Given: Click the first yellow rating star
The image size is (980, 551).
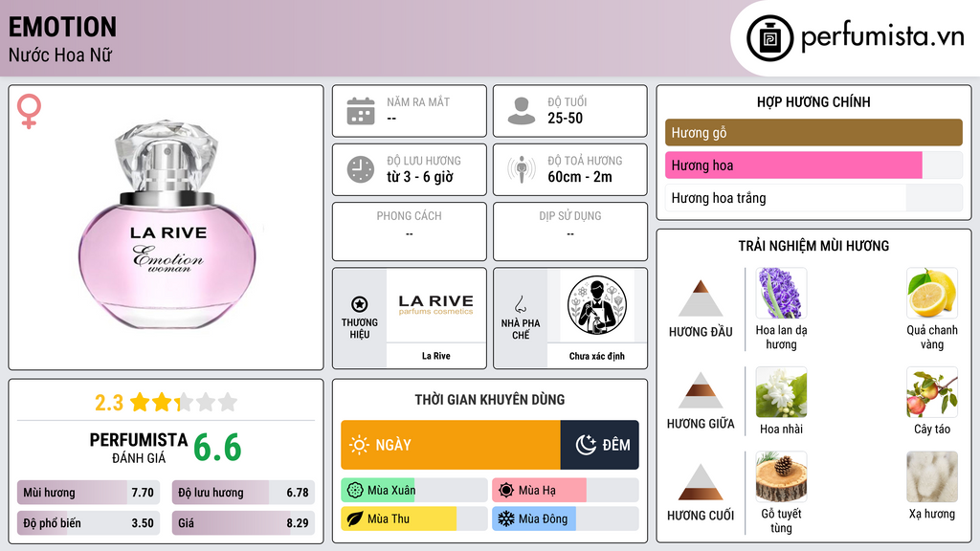Looking at the screenshot, I should click(x=140, y=402).
